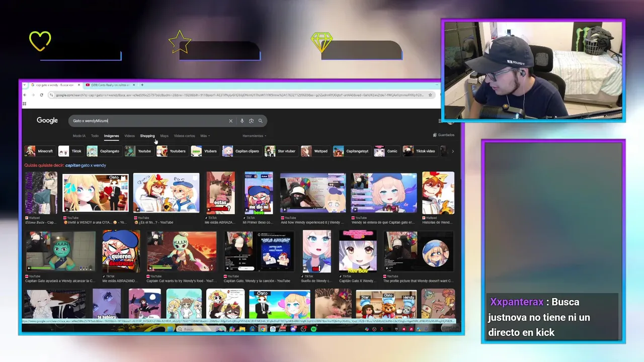Go back with the browser arrow

click(x=25, y=95)
